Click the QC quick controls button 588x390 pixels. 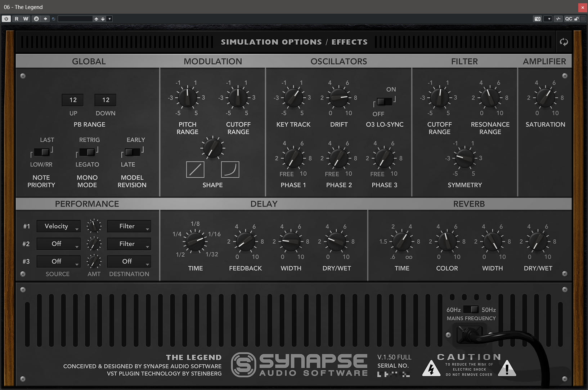tap(568, 19)
